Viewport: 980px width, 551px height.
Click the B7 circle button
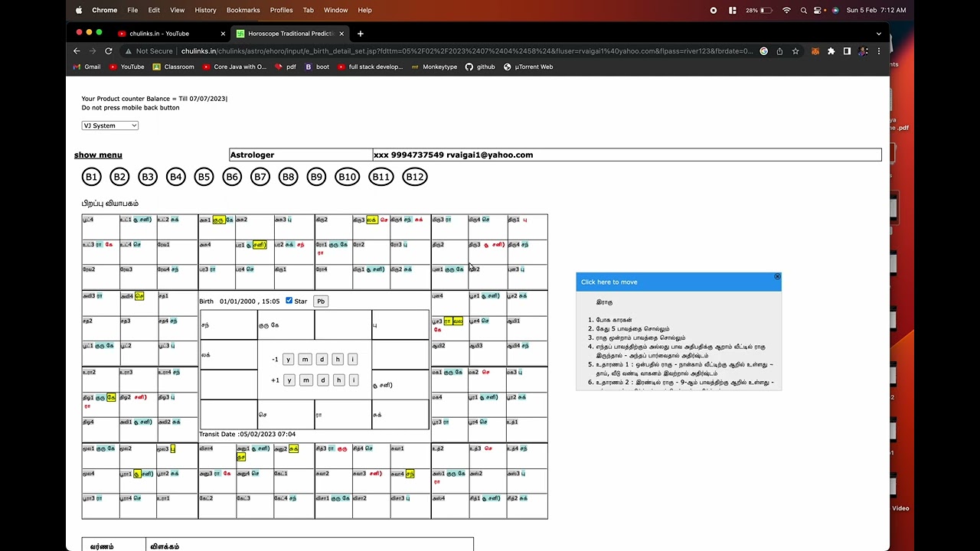click(260, 177)
